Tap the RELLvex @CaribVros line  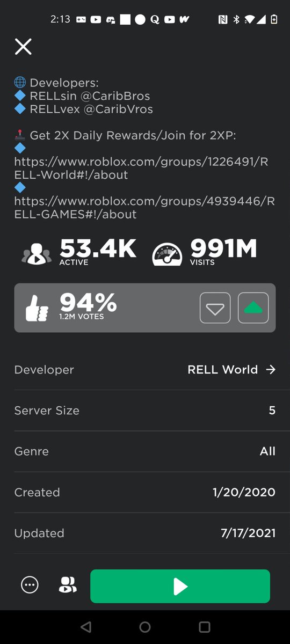tap(91, 109)
